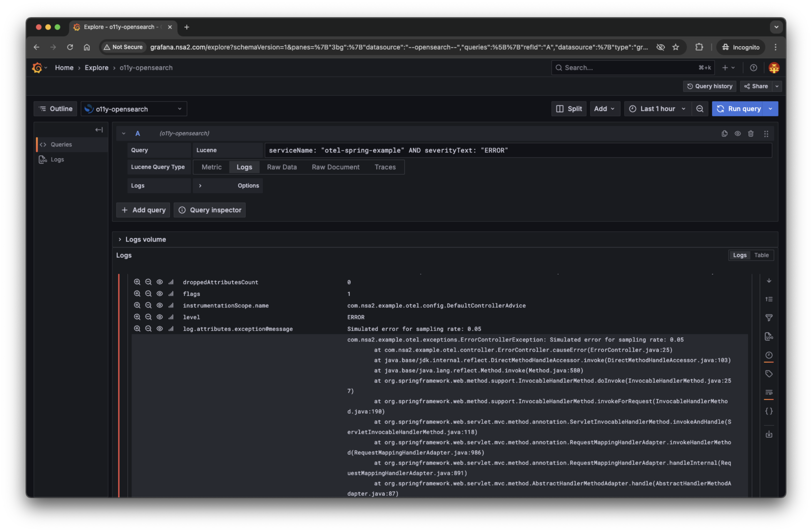Open the plus new item dropdown
The height and width of the screenshot is (532, 812).
pyautogui.click(x=728, y=67)
